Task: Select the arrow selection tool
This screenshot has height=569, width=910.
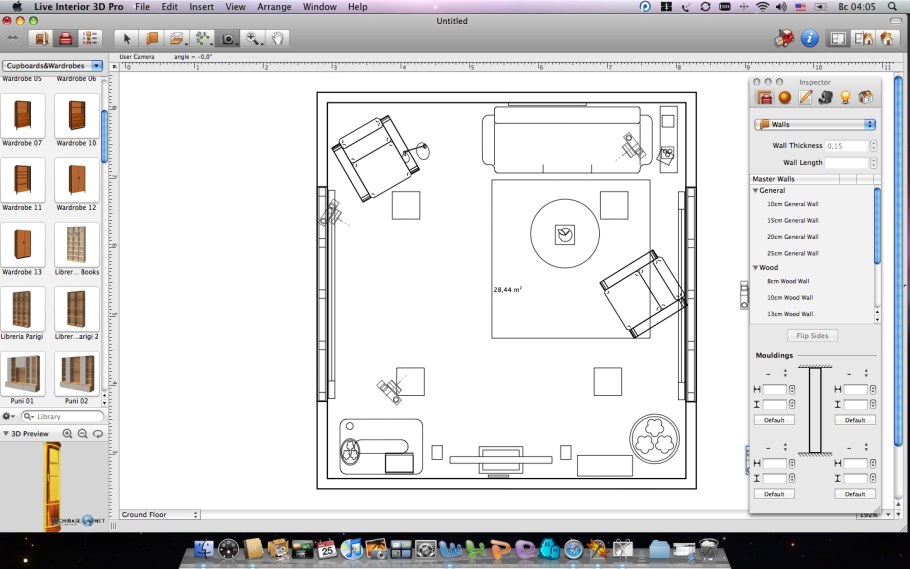Action: (x=127, y=39)
